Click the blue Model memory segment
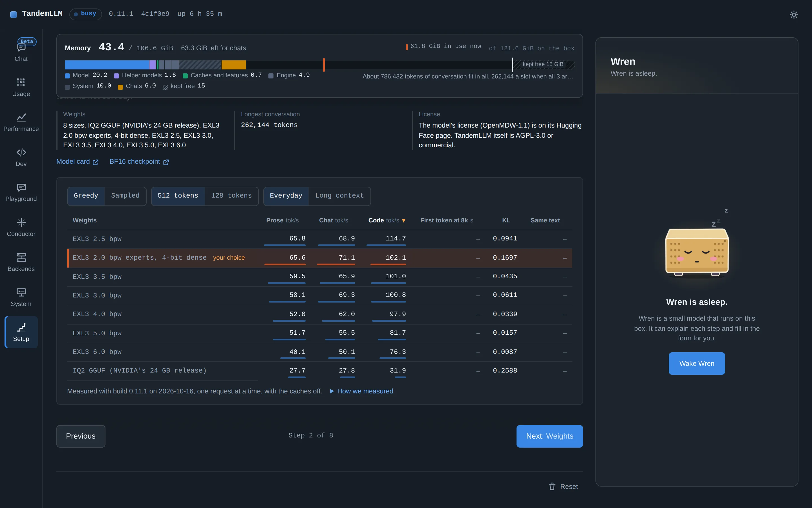The height and width of the screenshot is (508, 812). 107,65
